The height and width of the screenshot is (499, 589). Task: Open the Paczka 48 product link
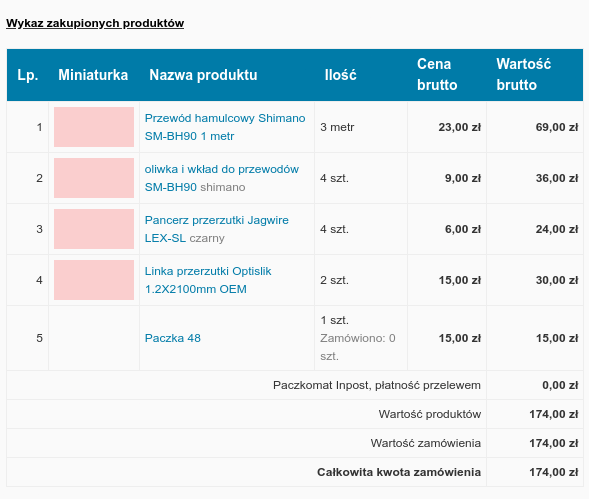[x=172, y=338]
